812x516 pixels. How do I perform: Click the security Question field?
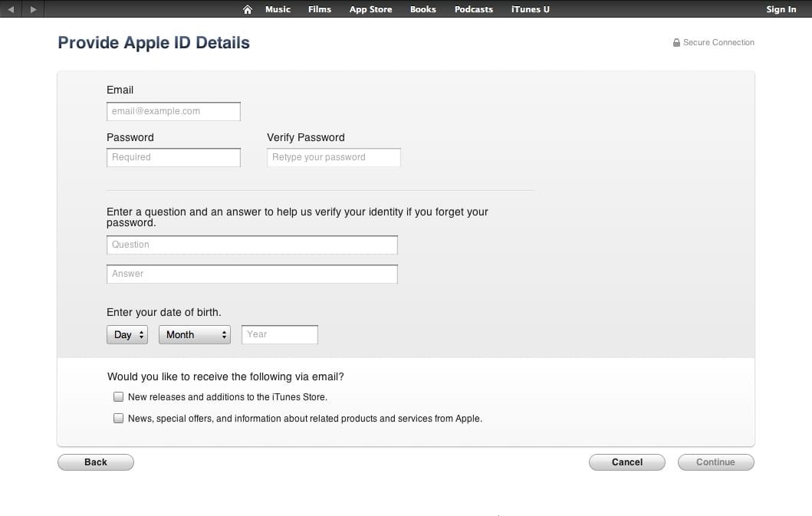coord(252,245)
